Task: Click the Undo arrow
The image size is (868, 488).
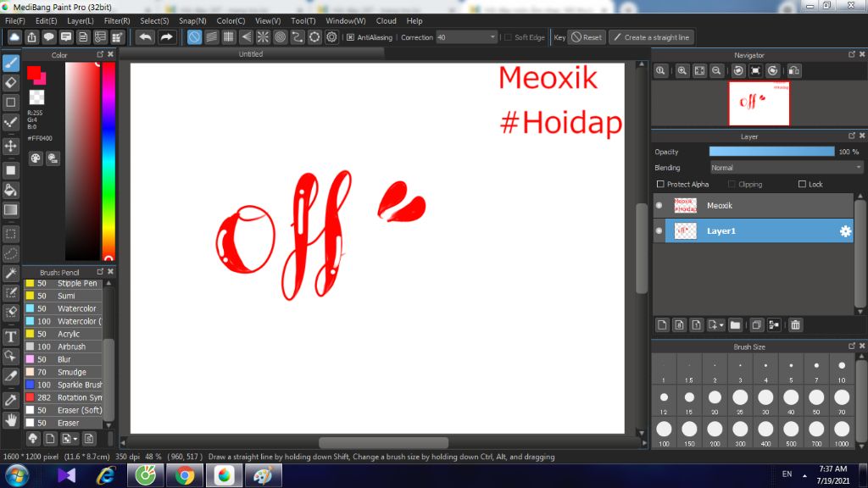Action: (x=146, y=37)
